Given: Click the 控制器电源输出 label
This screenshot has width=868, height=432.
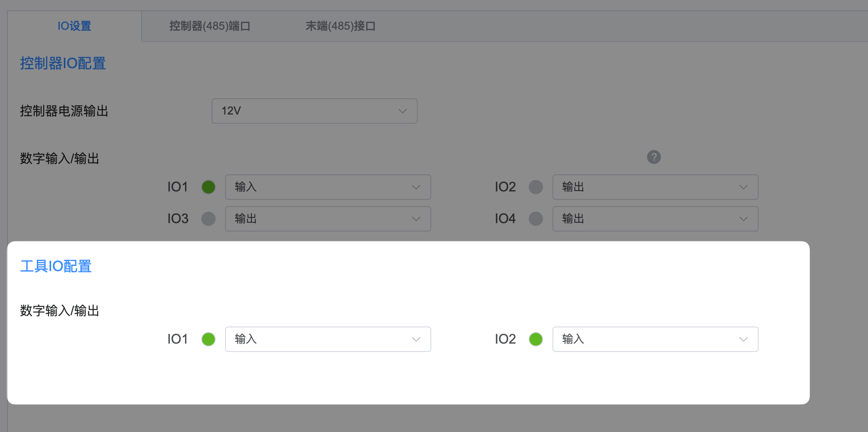Looking at the screenshot, I should (x=64, y=111).
